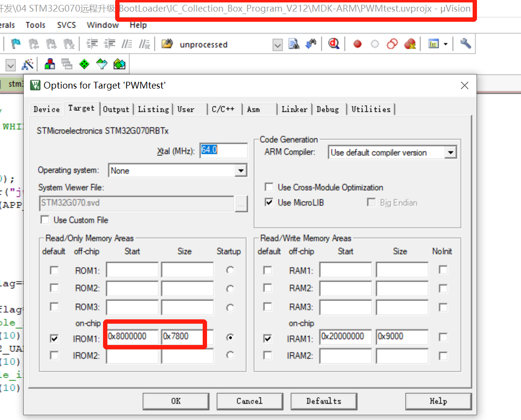Toggle the IROM2 default checkbox

click(54, 355)
